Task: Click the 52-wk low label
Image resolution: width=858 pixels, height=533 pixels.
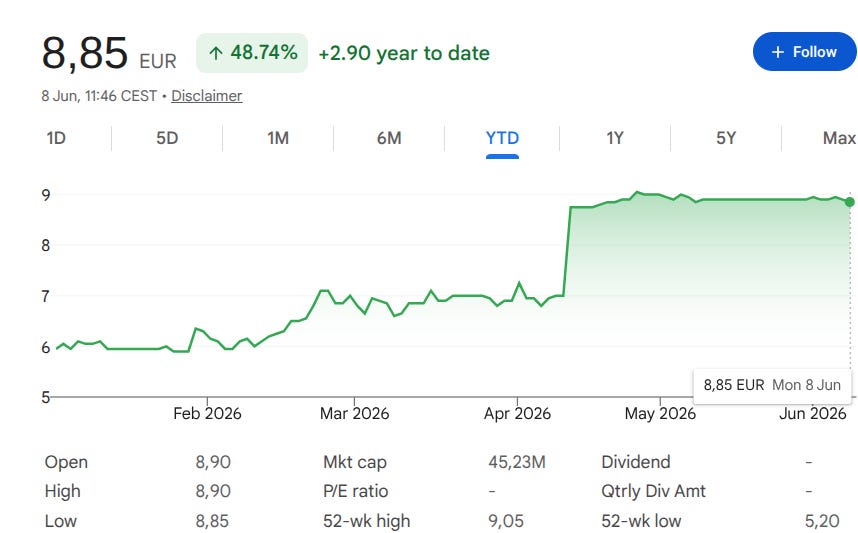Action: click(x=641, y=521)
